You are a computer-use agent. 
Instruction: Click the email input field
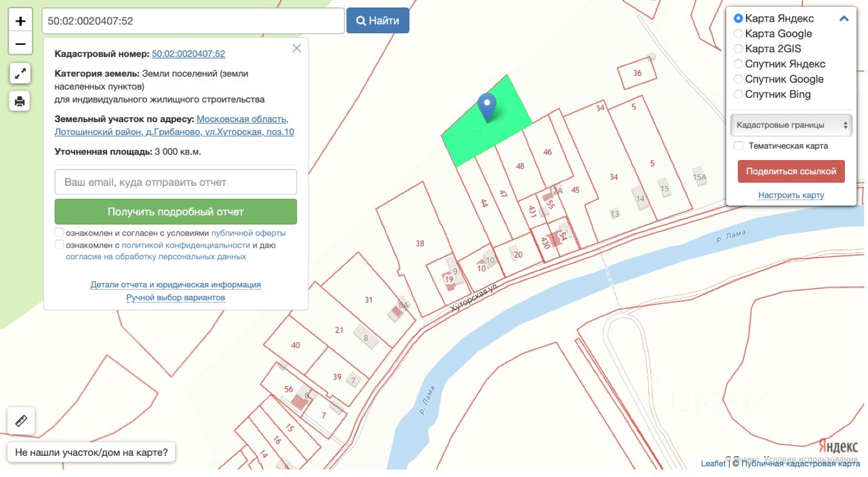pyautogui.click(x=176, y=183)
